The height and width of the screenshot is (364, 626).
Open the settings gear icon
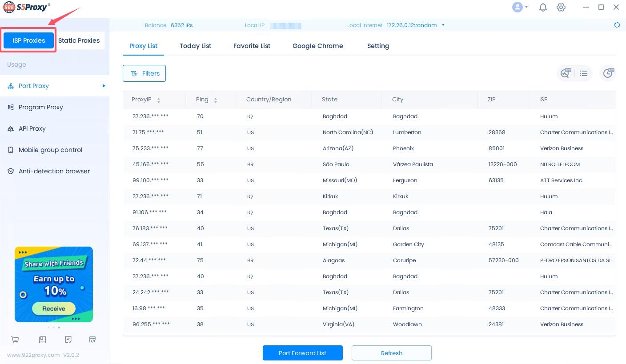tap(561, 7)
